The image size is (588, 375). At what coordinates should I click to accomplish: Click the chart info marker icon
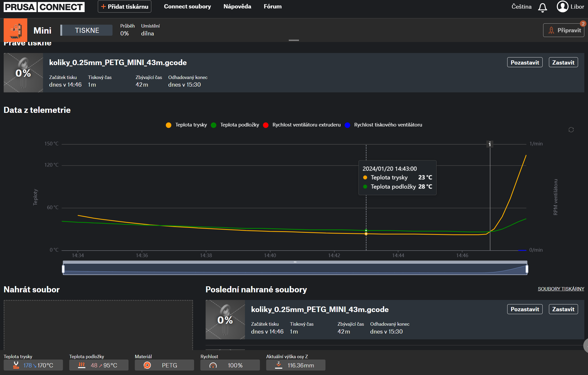click(490, 144)
